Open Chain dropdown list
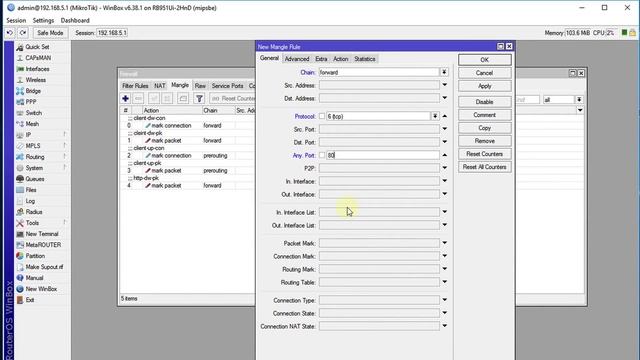 (x=444, y=72)
